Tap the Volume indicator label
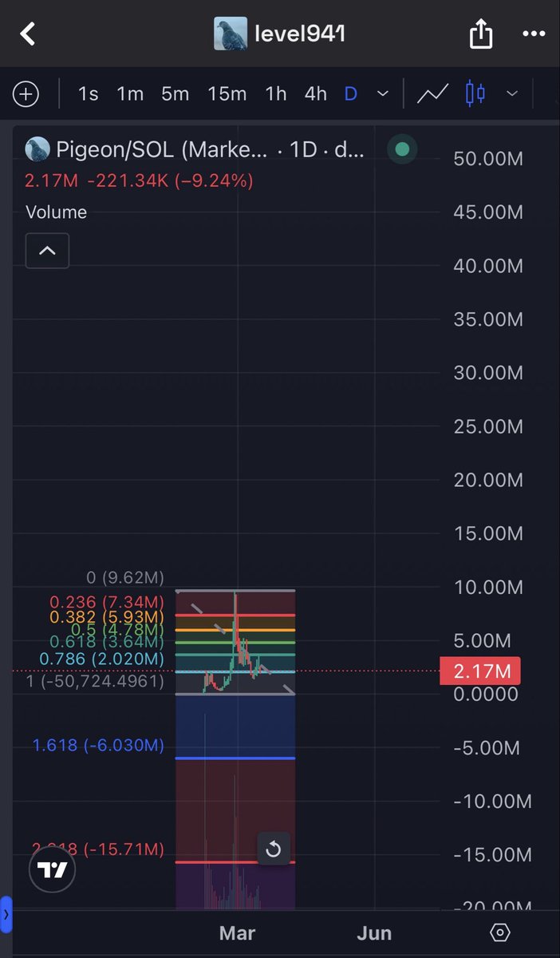Screen dimensions: 560x958 click(56, 212)
